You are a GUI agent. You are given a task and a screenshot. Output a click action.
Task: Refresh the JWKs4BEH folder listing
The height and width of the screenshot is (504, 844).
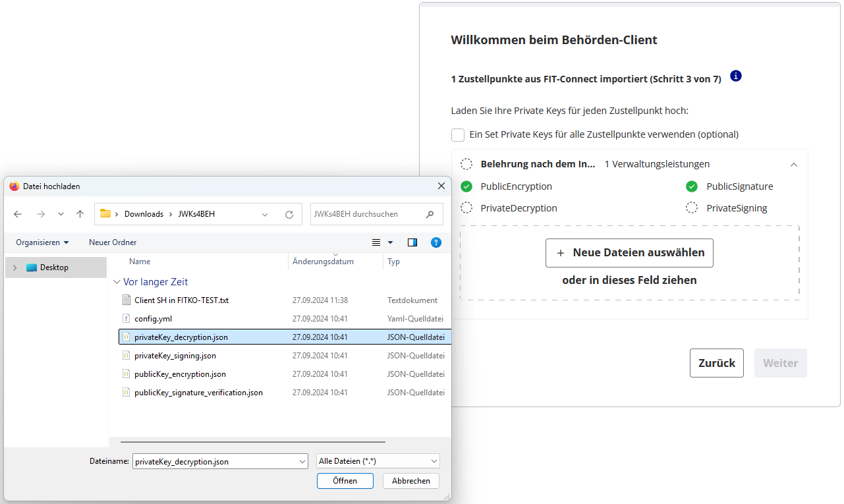point(289,214)
